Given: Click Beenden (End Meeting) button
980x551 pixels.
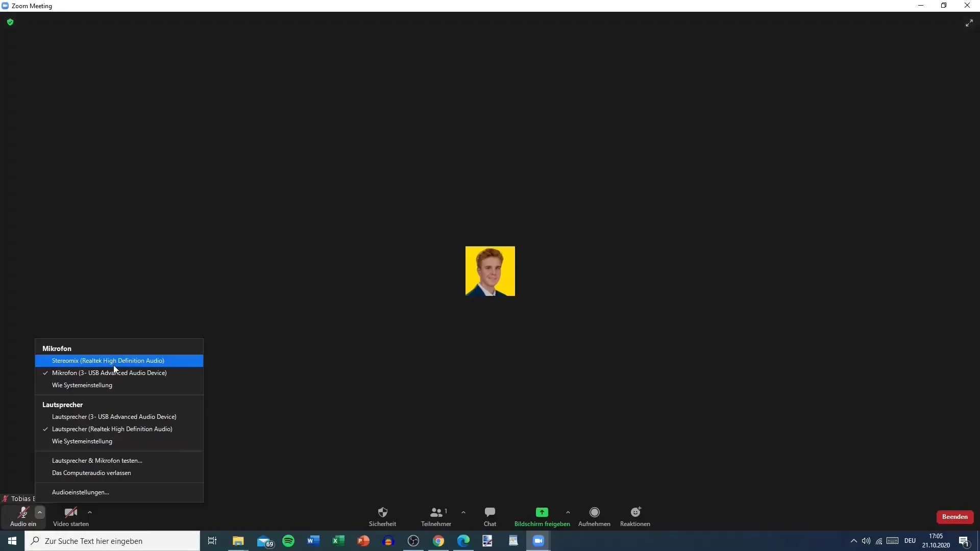Looking at the screenshot, I should (x=954, y=516).
